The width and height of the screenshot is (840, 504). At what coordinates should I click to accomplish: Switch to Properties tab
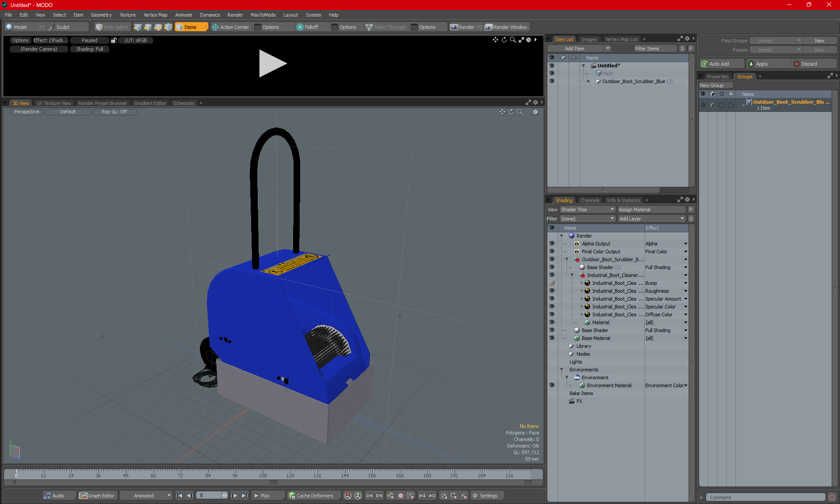(x=717, y=77)
